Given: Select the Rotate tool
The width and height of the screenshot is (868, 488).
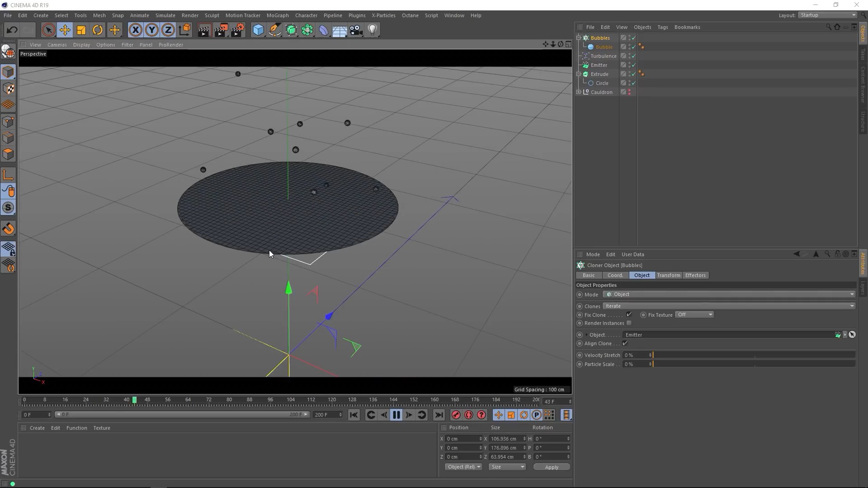Looking at the screenshot, I should click(98, 30).
